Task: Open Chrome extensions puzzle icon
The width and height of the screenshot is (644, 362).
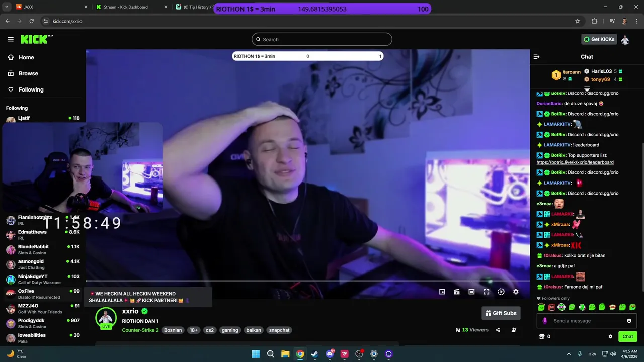Action: (x=594, y=21)
